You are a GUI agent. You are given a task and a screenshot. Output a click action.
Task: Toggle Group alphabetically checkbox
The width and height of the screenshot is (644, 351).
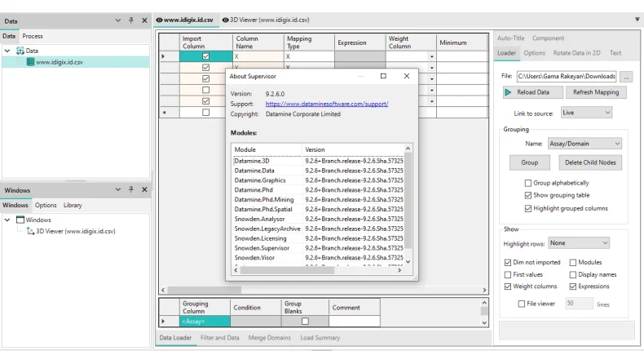[x=528, y=183]
